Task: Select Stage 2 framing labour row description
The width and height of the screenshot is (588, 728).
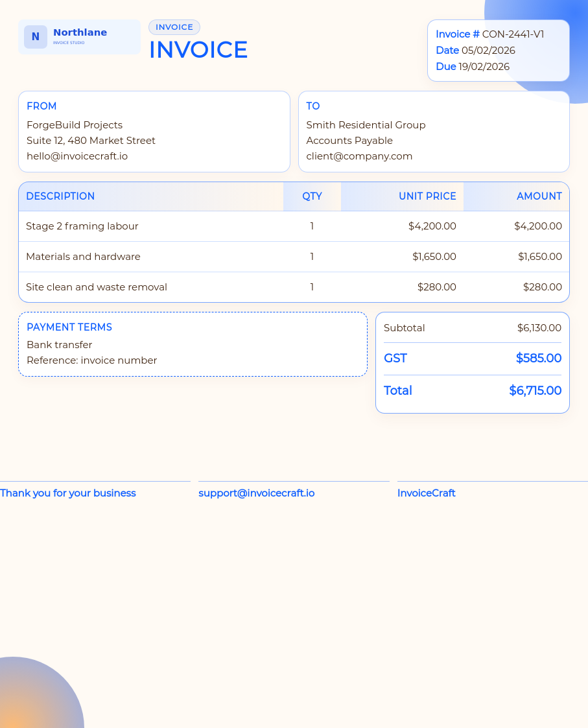Action: [82, 226]
